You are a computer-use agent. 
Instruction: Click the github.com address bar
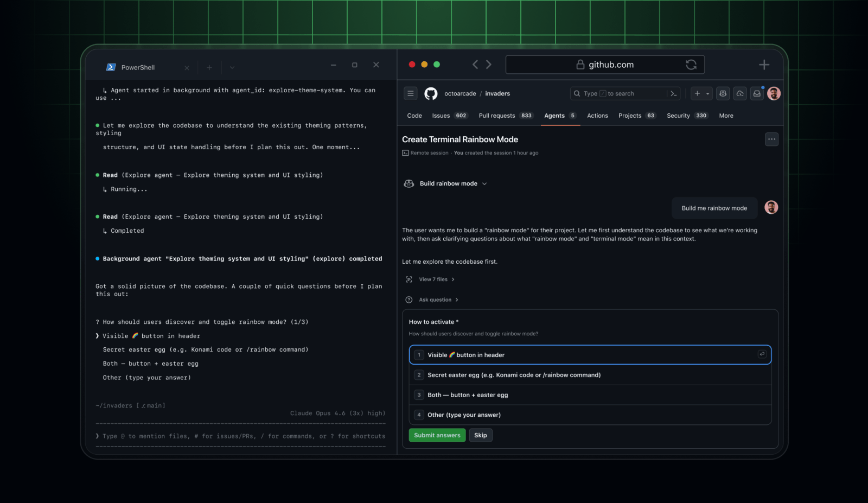click(605, 65)
